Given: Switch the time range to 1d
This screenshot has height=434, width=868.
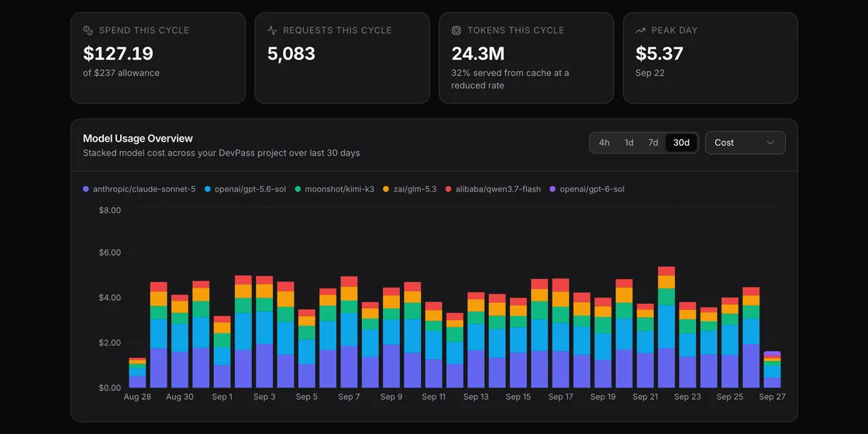Looking at the screenshot, I should (629, 143).
